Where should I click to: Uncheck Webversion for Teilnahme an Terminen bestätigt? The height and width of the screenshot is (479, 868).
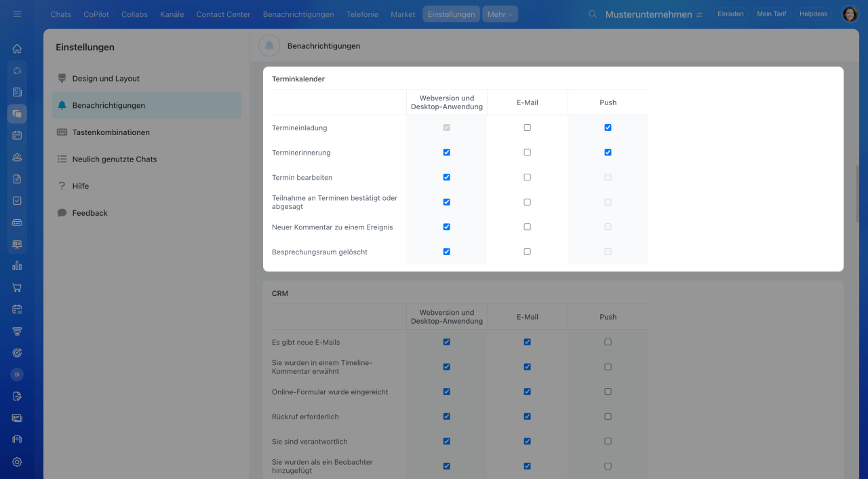446,202
